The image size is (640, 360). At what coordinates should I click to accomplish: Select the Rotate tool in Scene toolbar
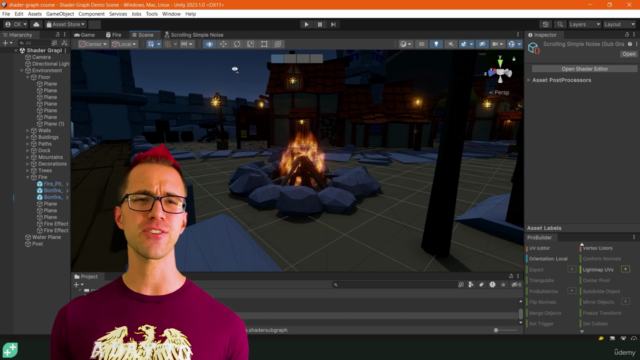click(x=237, y=44)
